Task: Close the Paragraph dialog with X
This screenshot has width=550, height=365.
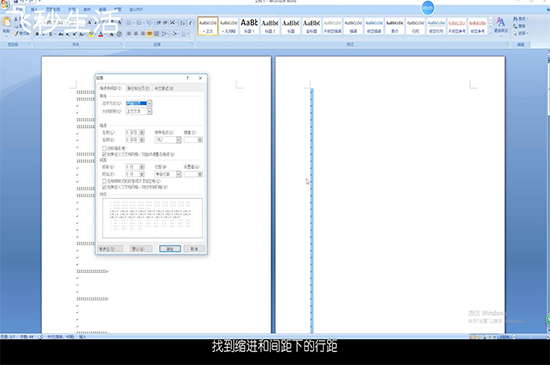Action: point(200,78)
